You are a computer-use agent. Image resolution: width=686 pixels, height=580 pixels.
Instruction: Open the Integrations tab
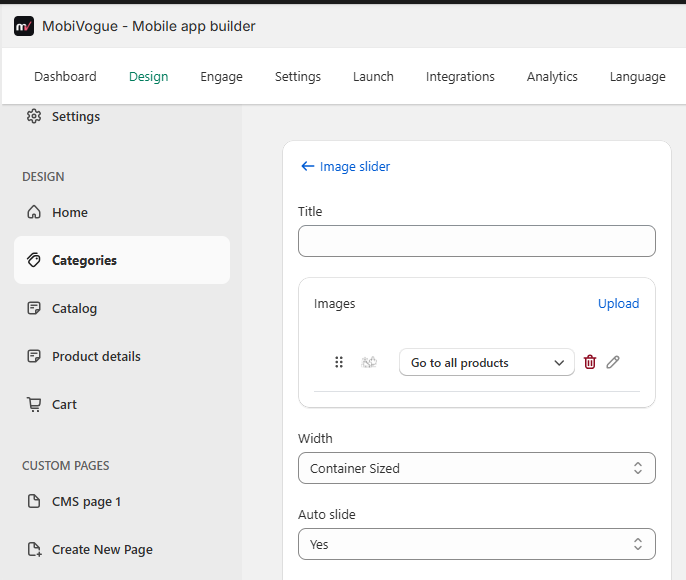460,77
